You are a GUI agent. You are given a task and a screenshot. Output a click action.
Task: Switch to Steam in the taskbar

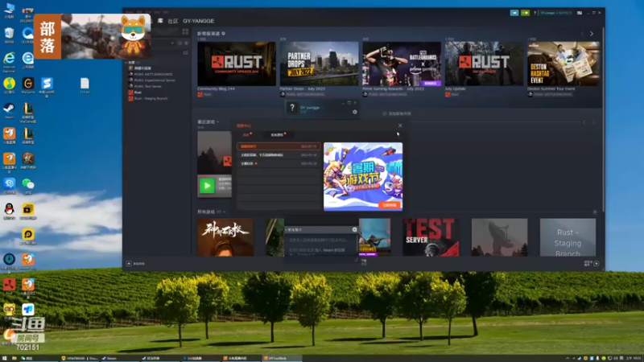[x=119, y=358]
